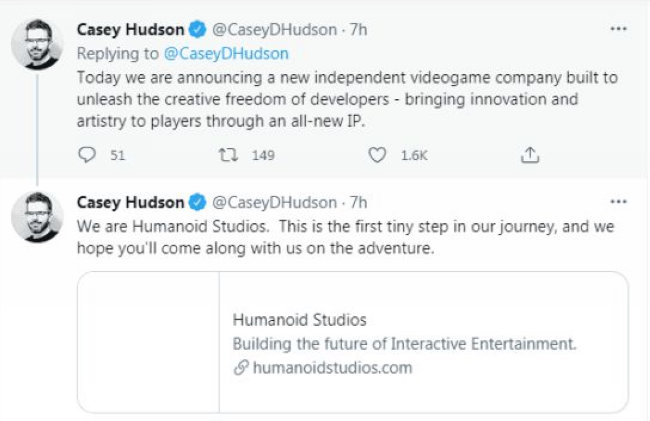650x421 pixels.
Task: Retweet the first Casey Hudson tweet
Action: (x=228, y=155)
